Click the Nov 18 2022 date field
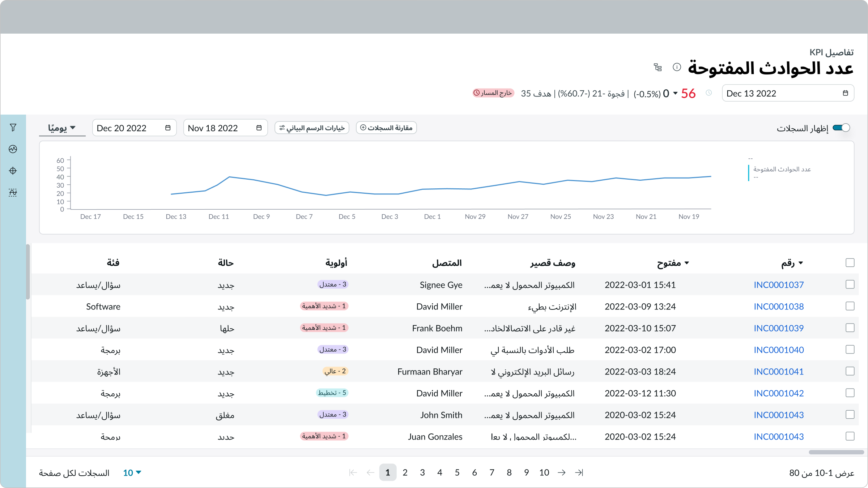 225,128
